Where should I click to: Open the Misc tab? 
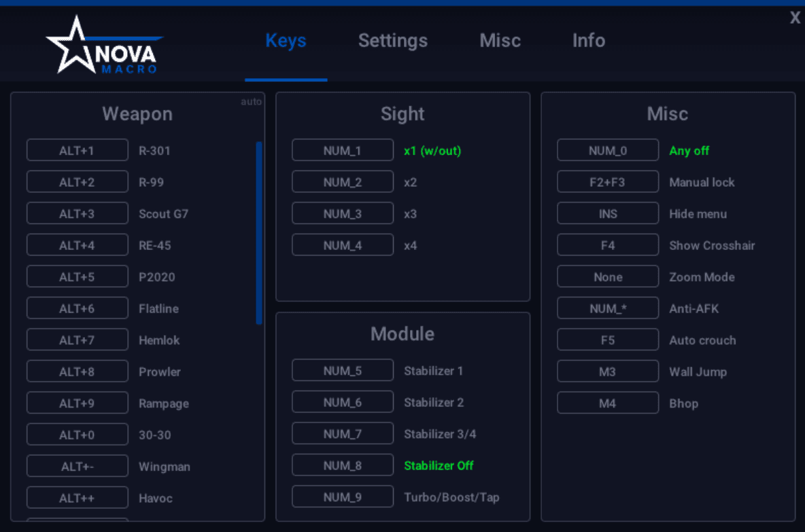point(500,41)
